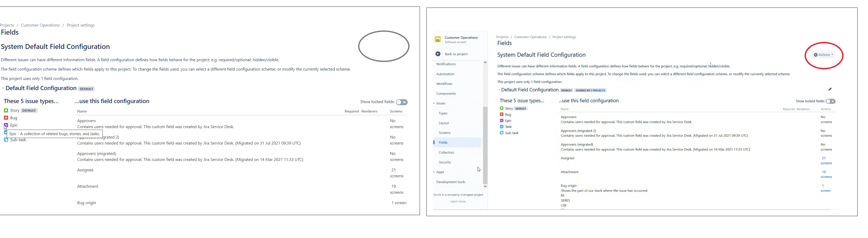Open Development tools in sidebar

point(450,182)
